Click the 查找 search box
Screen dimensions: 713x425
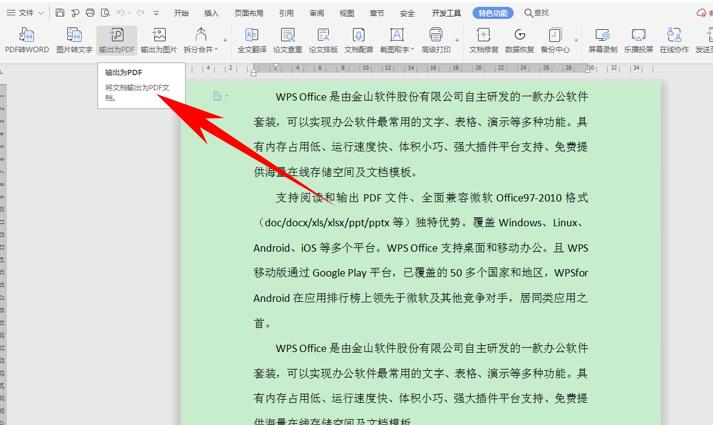click(x=537, y=13)
